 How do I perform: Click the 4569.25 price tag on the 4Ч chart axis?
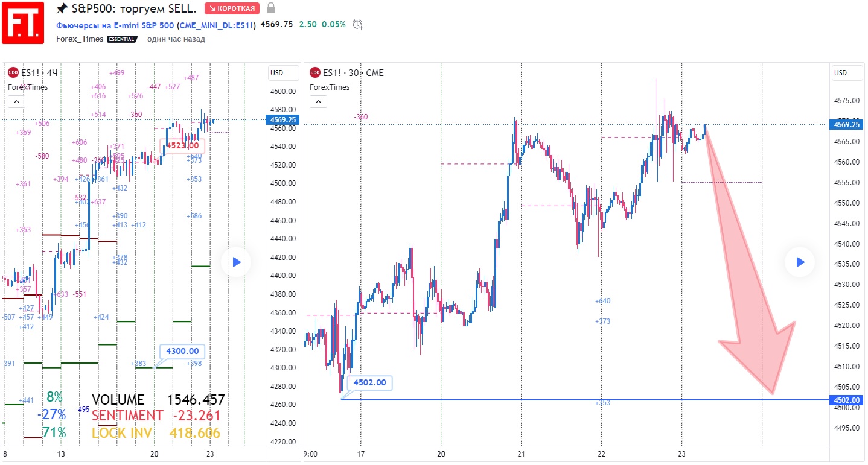[x=283, y=119]
